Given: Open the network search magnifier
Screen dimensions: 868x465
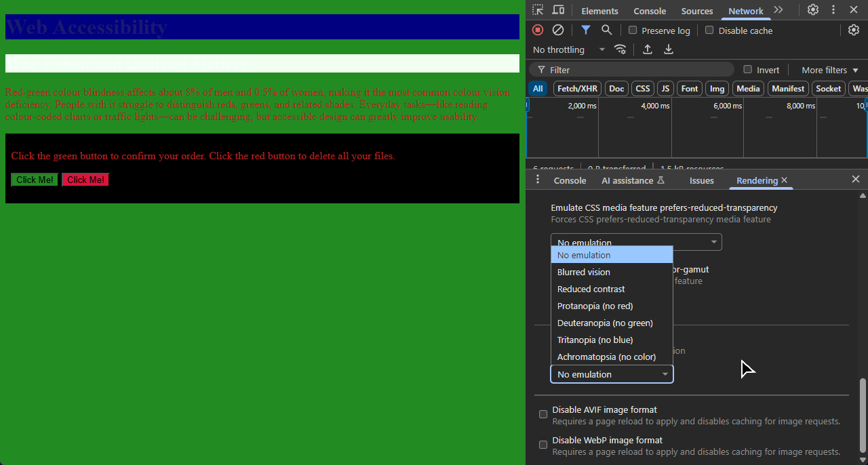Looking at the screenshot, I should (x=607, y=30).
